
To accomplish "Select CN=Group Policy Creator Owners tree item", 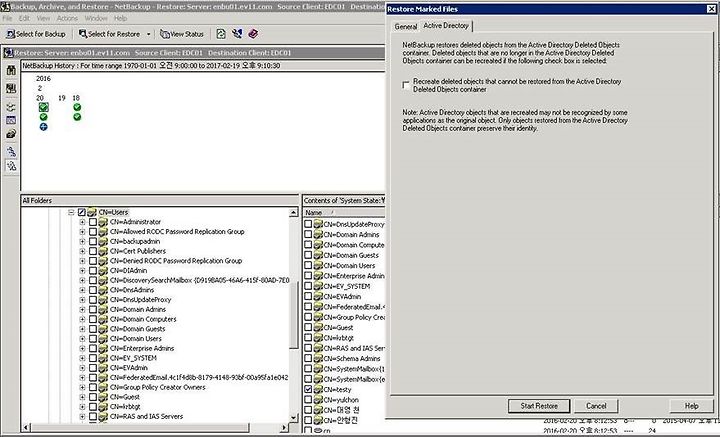I will tap(158, 387).
